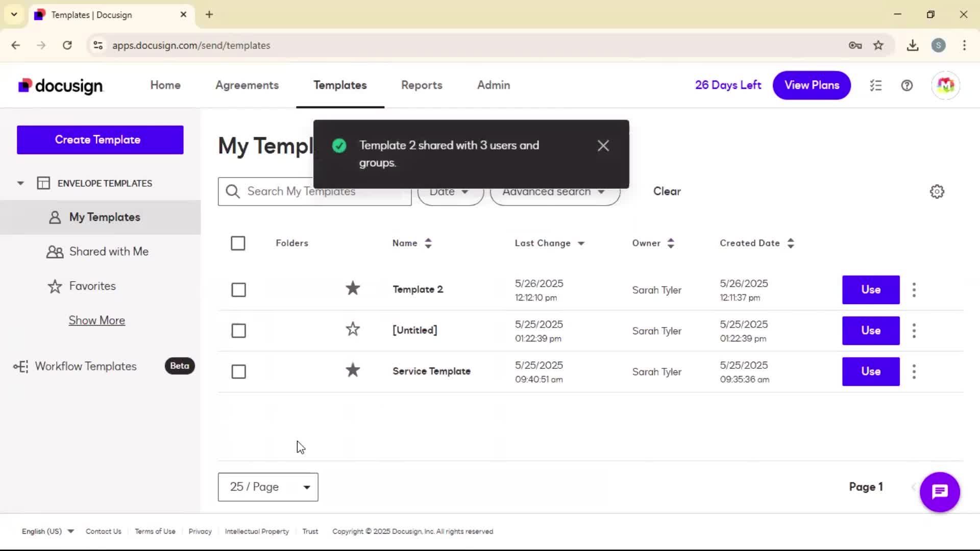Screen dimensions: 980x551
Task: Open the browser tab search chevron
Action: 14,14
